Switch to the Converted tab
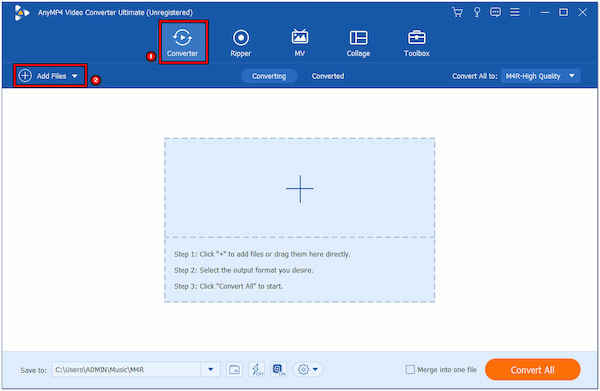Image resolution: width=600 pixels, height=391 pixels. point(328,76)
